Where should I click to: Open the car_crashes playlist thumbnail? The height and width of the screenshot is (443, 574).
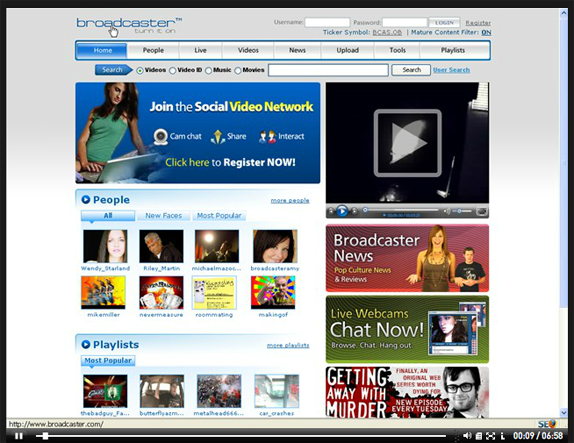coord(277,391)
